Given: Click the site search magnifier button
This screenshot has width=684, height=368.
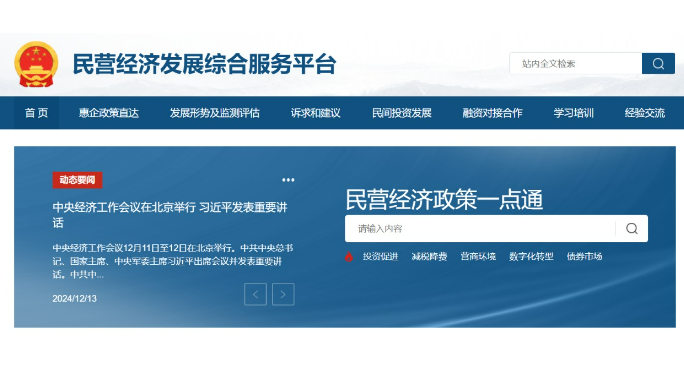Looking at the screenshot, I should pos(658,64).
